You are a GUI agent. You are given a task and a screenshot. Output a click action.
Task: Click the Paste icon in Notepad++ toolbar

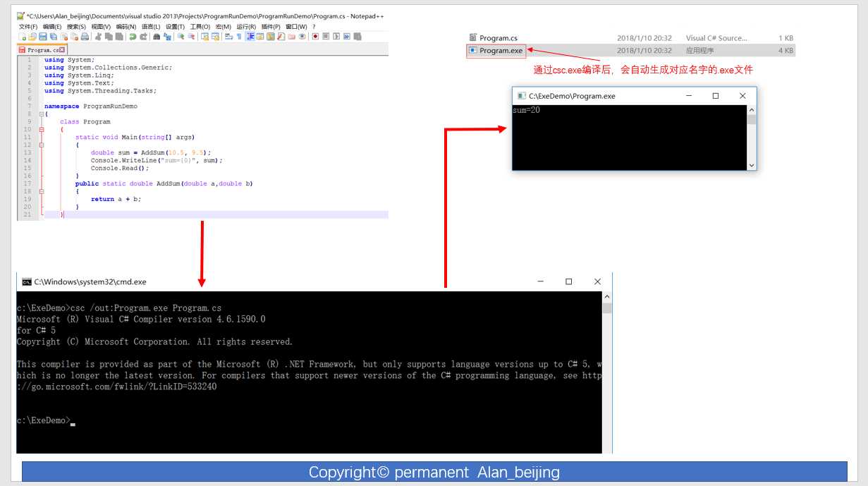[x=118, y=36]
